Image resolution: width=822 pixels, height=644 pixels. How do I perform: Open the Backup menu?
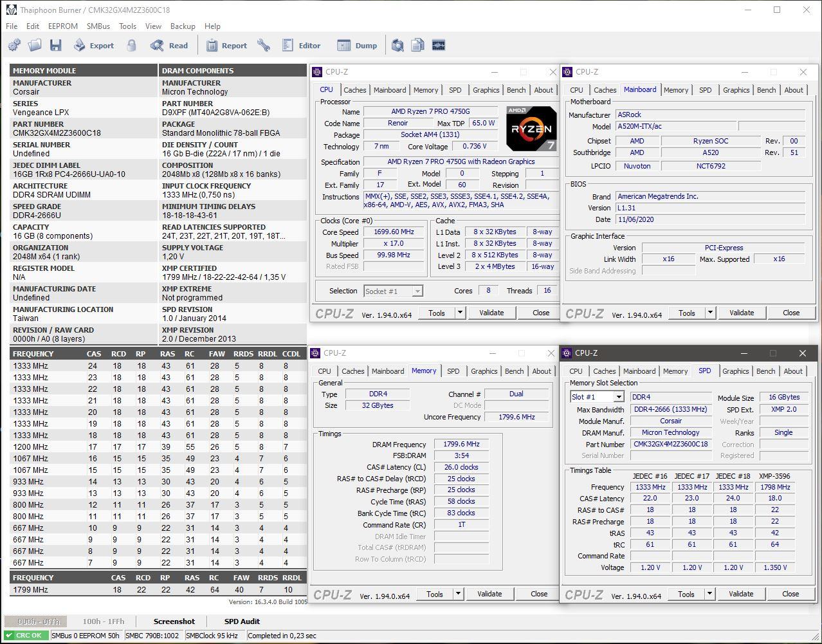(x=183, y=26)
